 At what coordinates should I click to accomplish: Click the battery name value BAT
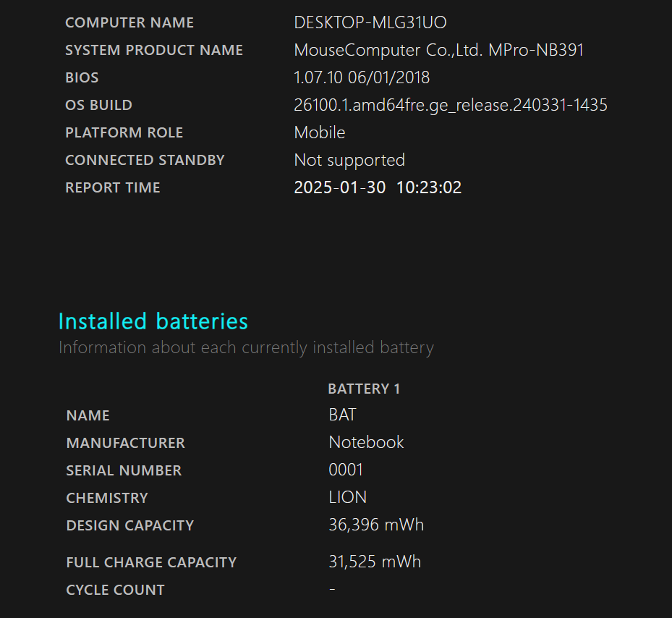342,415
